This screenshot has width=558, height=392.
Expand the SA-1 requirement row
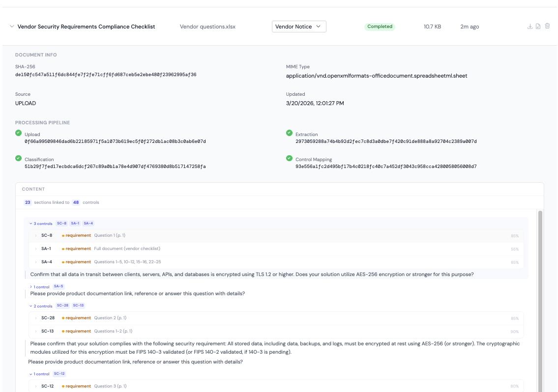(x=36, y=249)
